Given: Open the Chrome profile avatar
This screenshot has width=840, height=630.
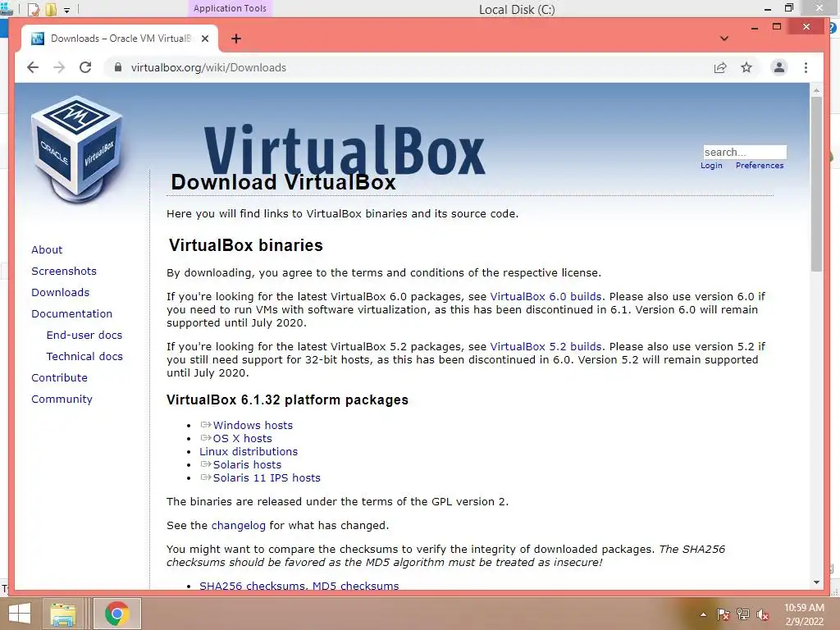Looking at the screenshot, I should [x=779, y=67].
